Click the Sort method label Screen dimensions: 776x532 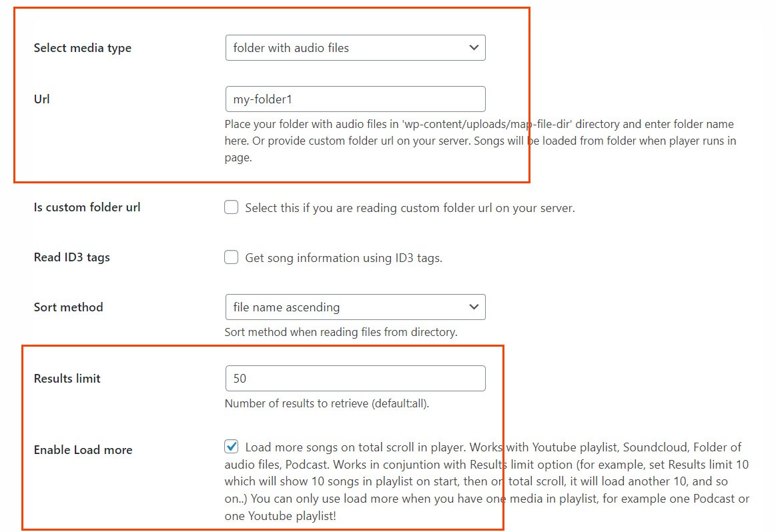coord(69,307)
